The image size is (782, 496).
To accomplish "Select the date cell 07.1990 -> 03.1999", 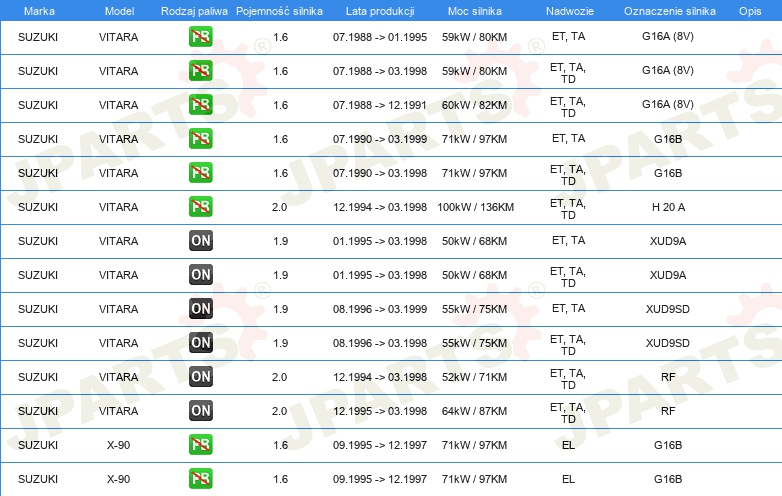I will click(380, 139).
